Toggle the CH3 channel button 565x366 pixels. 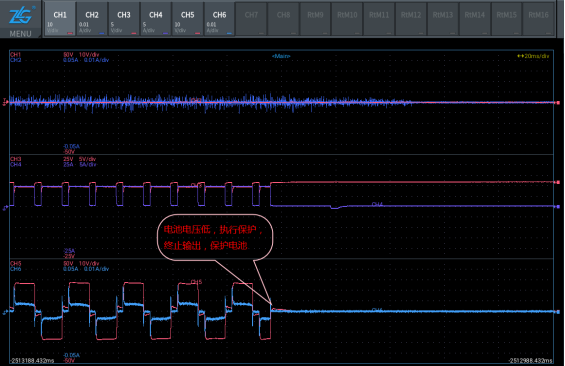(x=124, y=19)
